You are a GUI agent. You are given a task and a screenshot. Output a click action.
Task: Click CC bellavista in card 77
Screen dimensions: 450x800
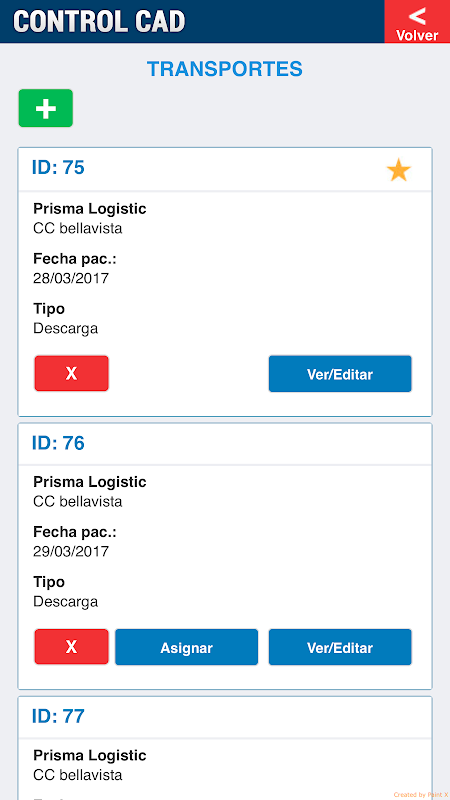(x=78, y=776)
